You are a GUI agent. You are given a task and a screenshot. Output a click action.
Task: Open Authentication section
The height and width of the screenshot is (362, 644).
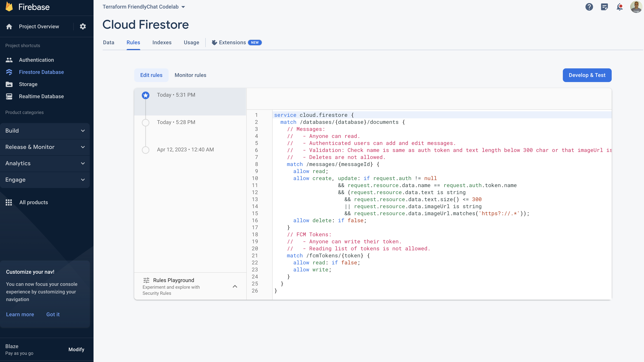[x=36, y=60]
